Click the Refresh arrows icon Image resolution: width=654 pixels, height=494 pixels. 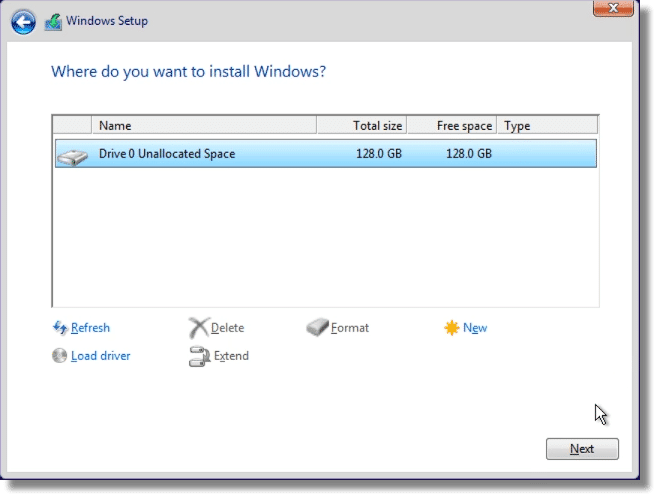pyautogui.click(x=60, y=328)
